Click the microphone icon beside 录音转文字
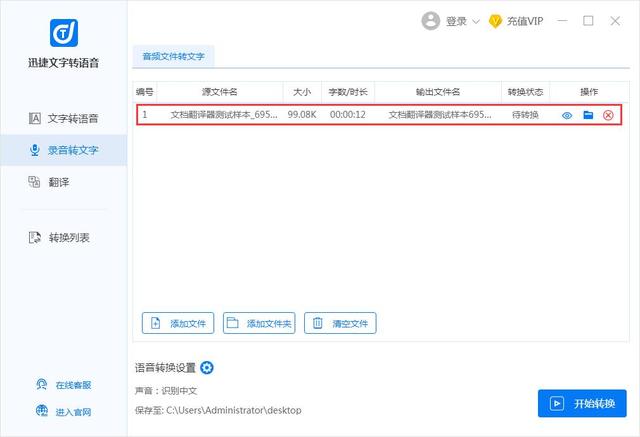640x437 pixels. tap(35, 150)
